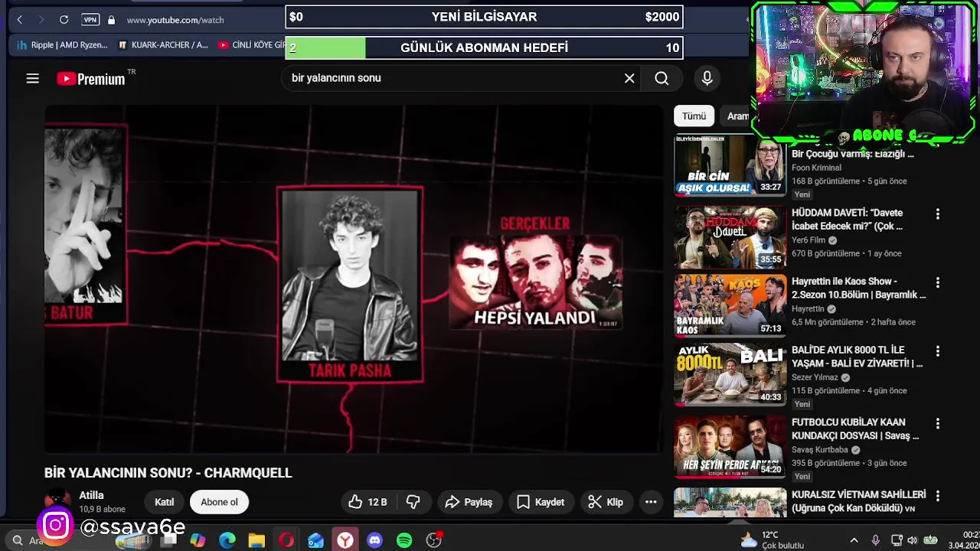Open three-dot menu for BALİ'DE video
Viewport: 980px width, 551px height.
click(x=938, y=351)
